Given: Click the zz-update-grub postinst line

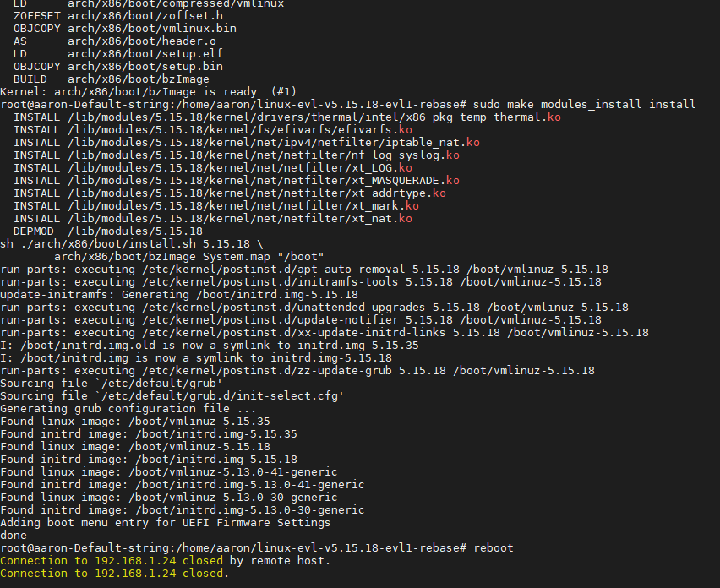Looking at the screenshot, I should click(297, 370).
